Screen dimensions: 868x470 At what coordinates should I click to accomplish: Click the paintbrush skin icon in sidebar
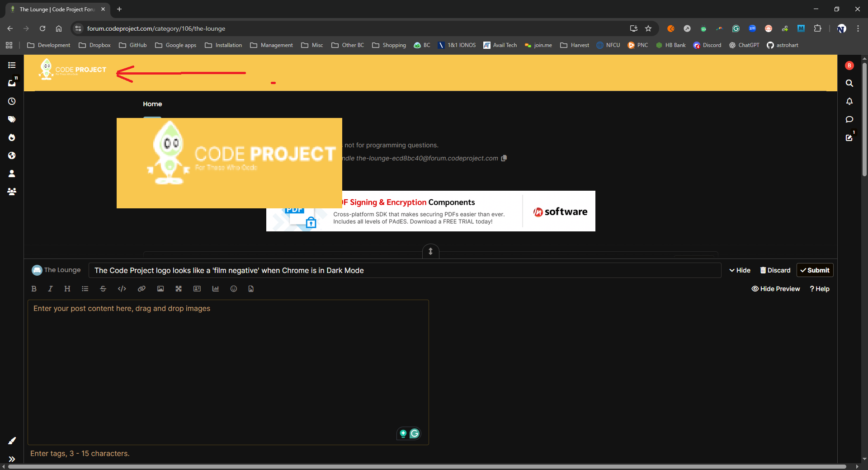point(12,441)
